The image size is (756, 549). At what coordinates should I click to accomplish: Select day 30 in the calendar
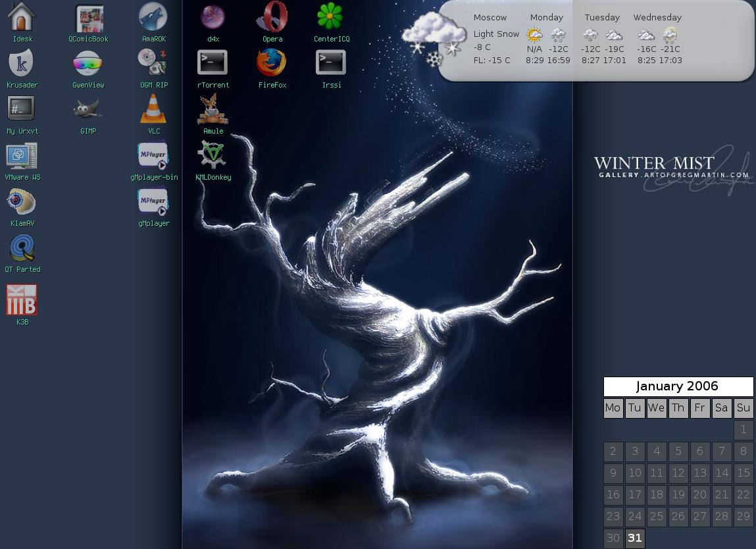coord(613,537)
